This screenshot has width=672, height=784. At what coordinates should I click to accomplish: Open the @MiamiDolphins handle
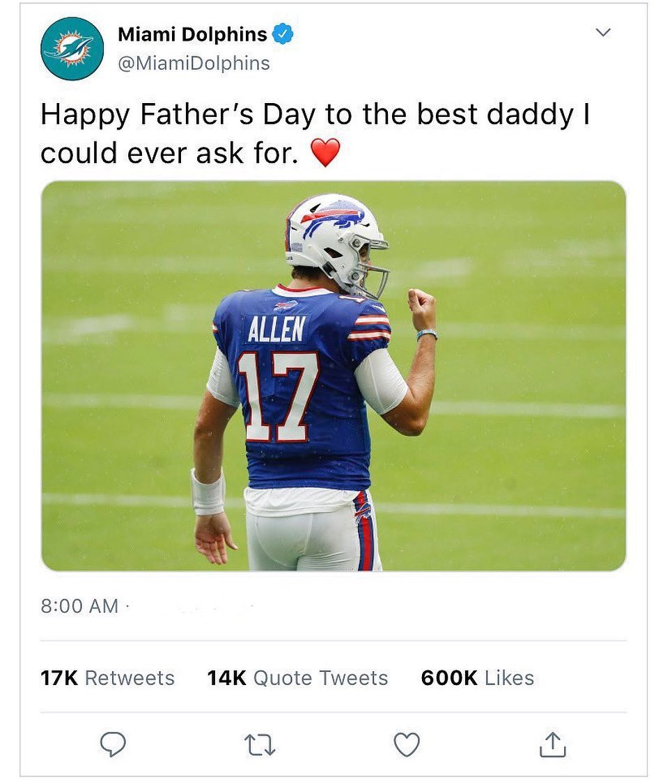tap(194, 63)
